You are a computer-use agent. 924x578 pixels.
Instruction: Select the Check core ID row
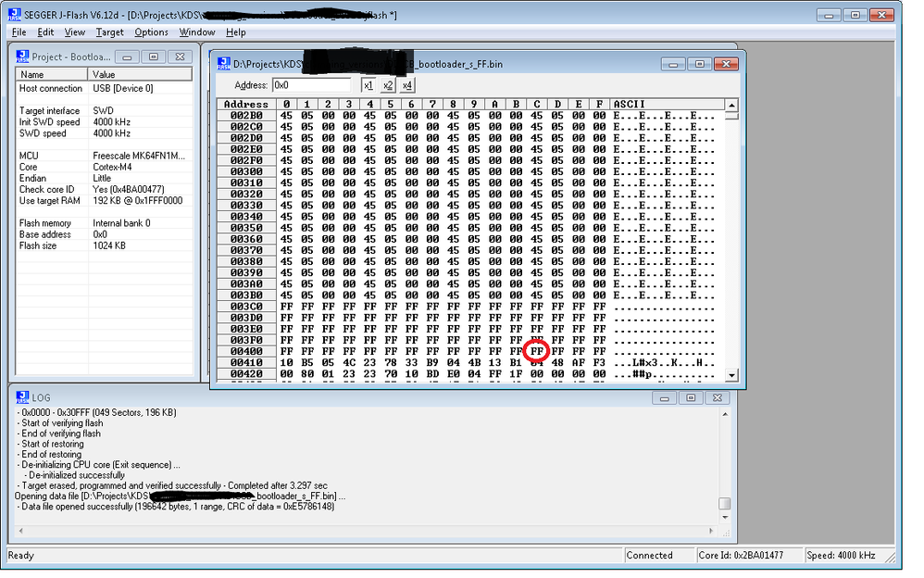click(105, 189)
